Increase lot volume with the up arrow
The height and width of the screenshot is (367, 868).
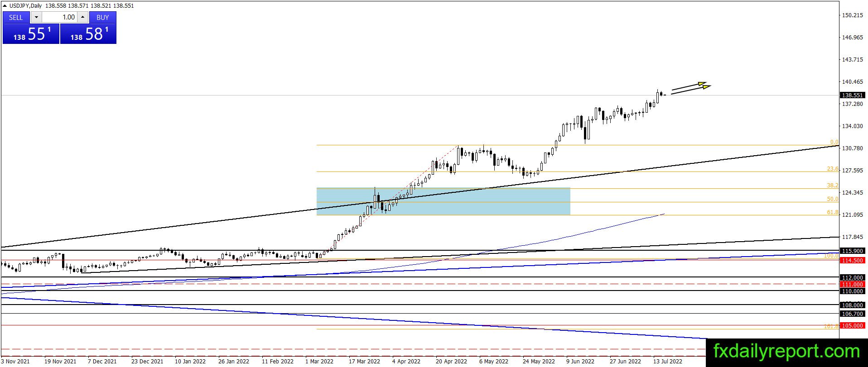point(82,17)
